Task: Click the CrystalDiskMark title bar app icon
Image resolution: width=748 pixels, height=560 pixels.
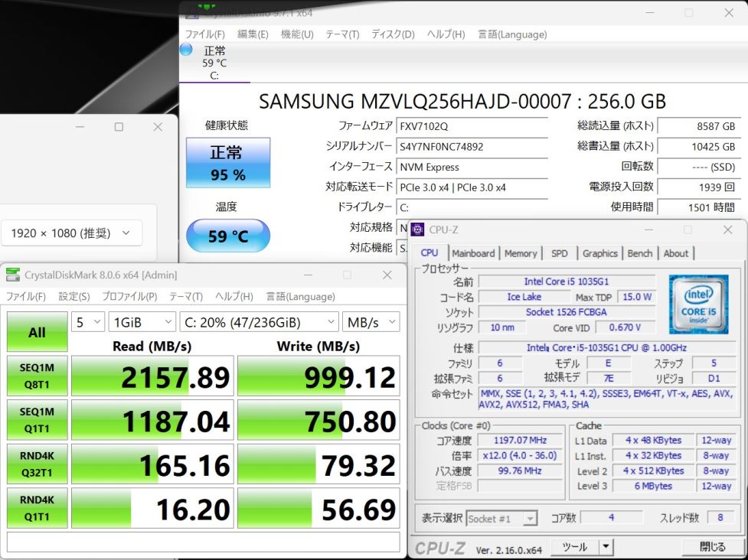Action: click(13, 275)
